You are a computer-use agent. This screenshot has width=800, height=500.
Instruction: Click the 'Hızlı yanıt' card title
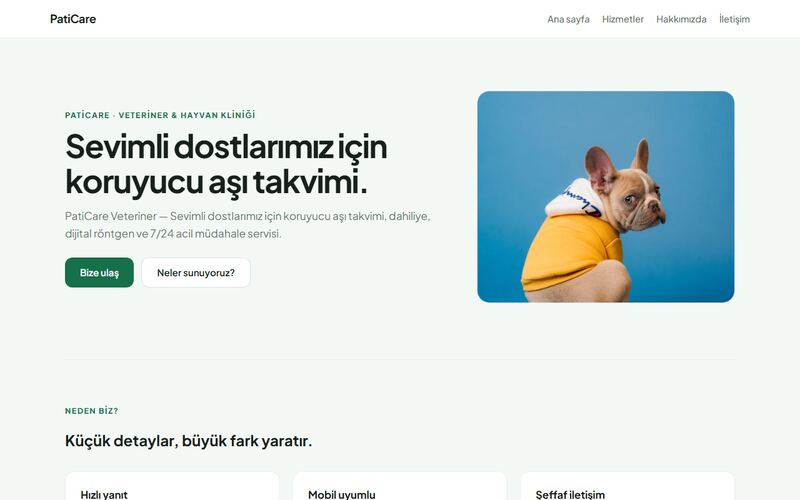click(x=104, y=494)
